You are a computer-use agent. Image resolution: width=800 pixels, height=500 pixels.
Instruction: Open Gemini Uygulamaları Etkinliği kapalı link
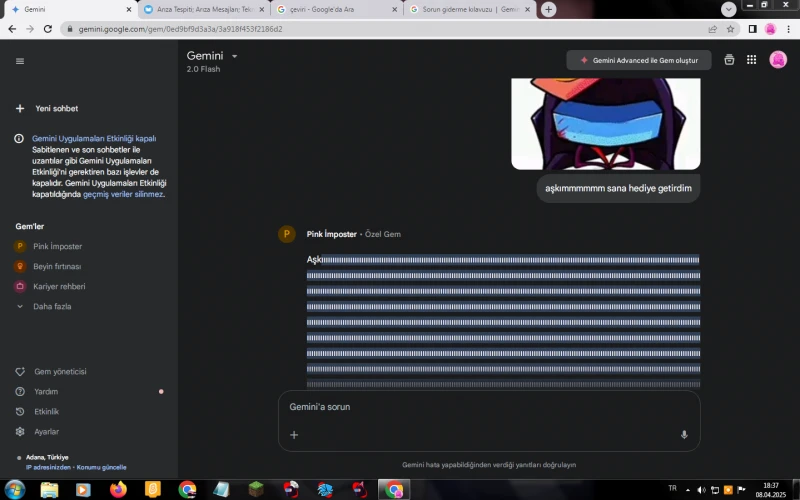[x=94, y=138]
